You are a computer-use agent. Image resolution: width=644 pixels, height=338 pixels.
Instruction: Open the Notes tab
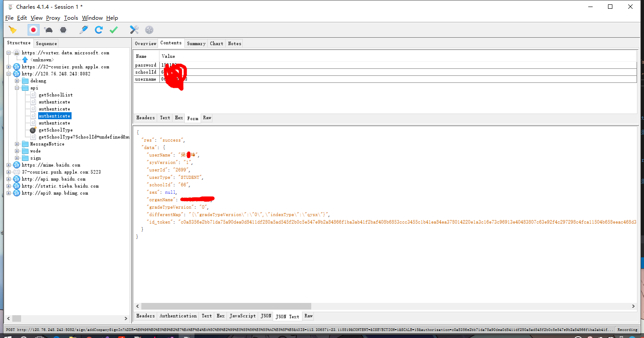(234, 43)
